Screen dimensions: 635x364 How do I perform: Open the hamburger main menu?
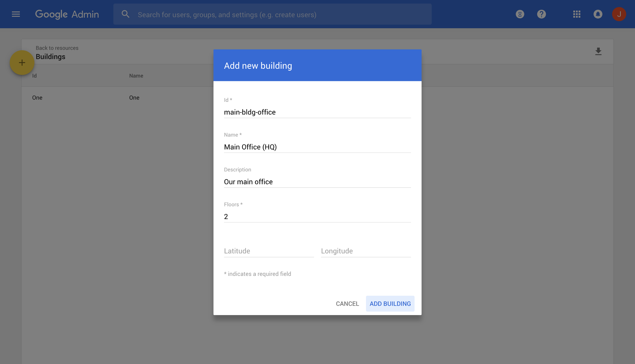pyautogui.click(x=16, y=14)
